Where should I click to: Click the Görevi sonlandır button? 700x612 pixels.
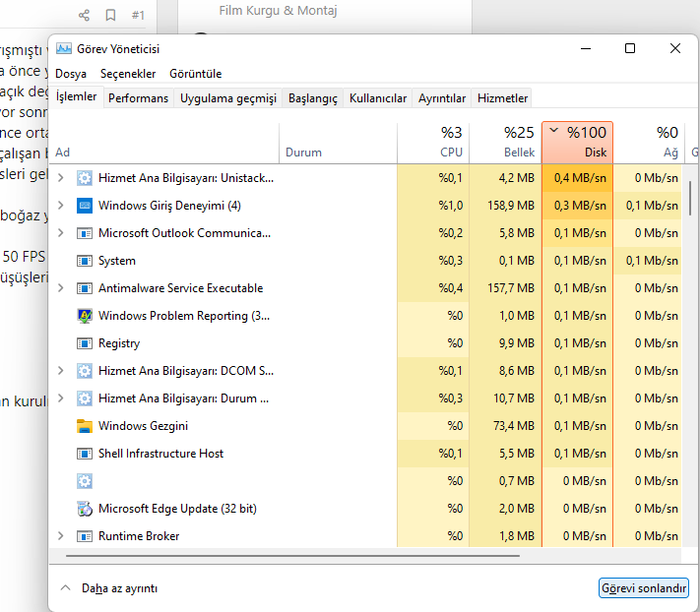tap(643, 588)
